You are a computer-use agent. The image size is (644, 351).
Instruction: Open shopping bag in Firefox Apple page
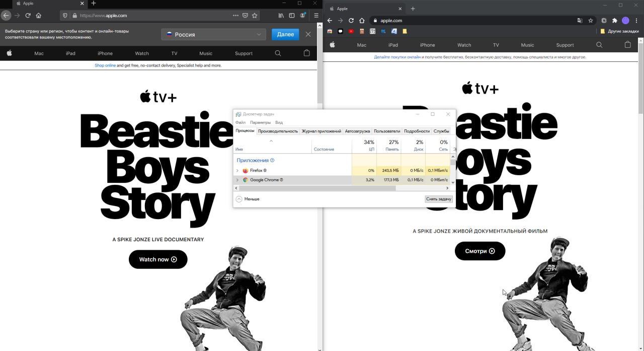(x=307, y=53)
